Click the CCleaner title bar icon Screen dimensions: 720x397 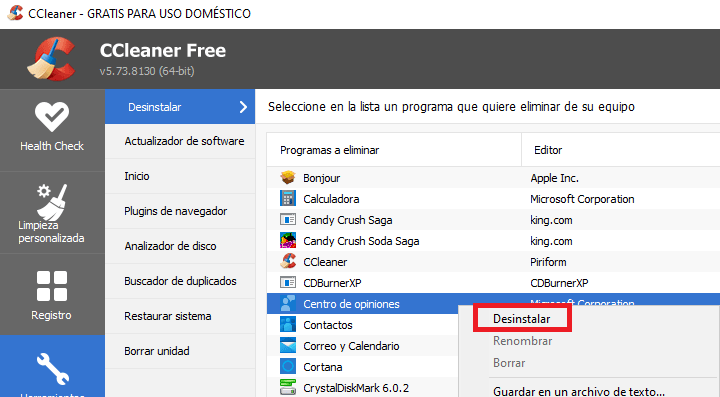[x=15, y=13]
